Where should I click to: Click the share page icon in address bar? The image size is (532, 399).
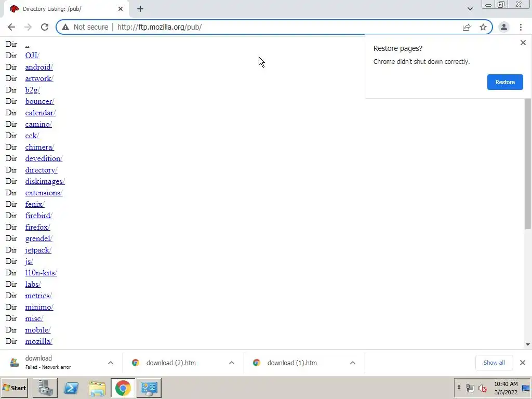pos(467,27)
